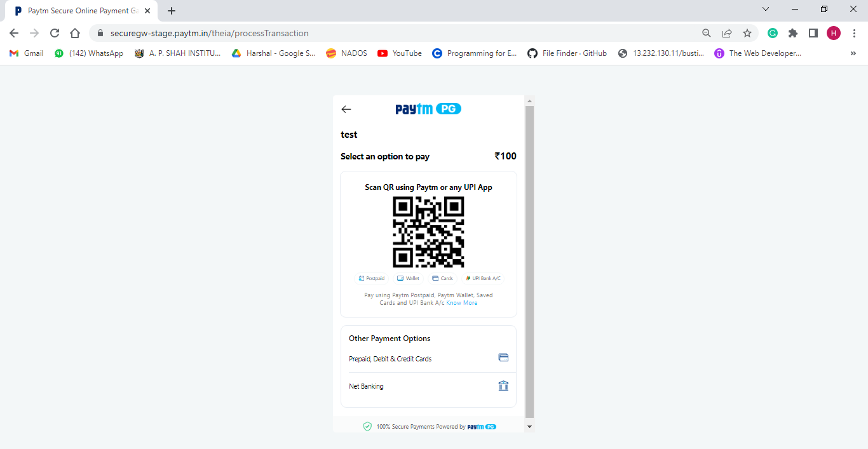Viewport: 868px width, 449px height.
Task: Bookmark this page using the star icon
Action: click(x=747, y=32)
